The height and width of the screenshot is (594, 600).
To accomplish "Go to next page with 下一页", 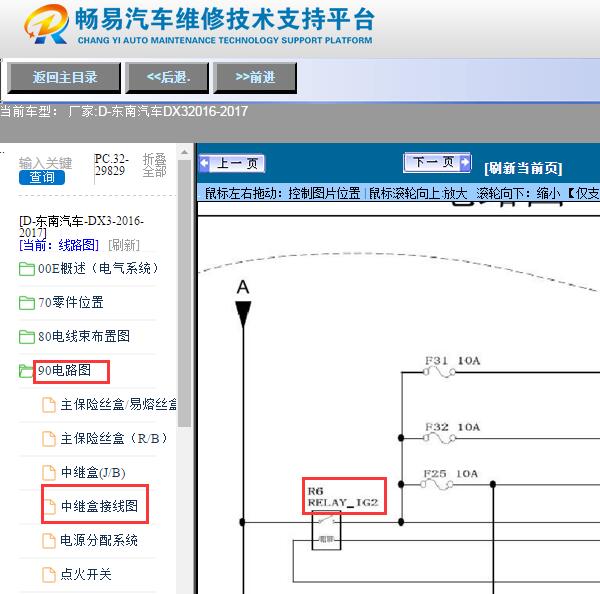I will click(437, 162).
